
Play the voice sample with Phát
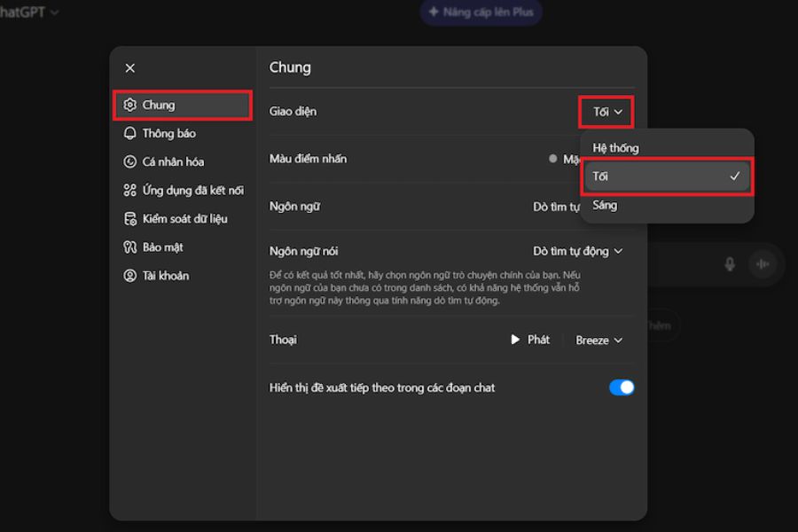pyautogui.click(x=530, y=340)
